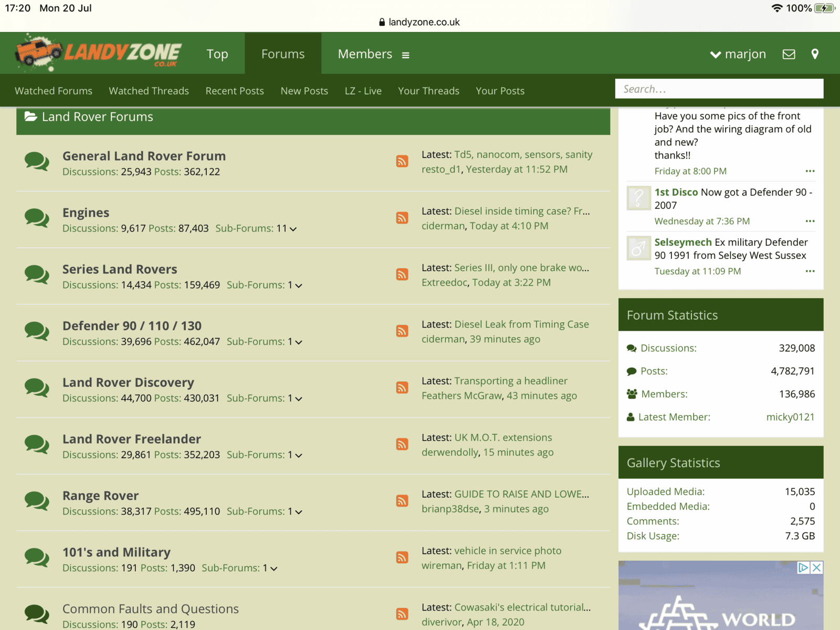Image resolution: width=840 pixels, height=630 pixels.
Task: Open the Common Faults and Questions forum
Action: 151,609
